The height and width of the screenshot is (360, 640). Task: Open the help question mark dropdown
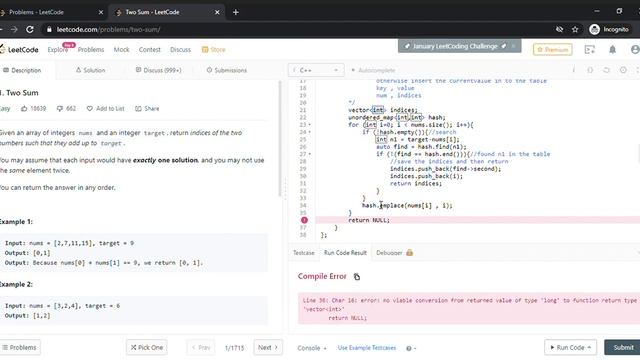[x=411, y=348]
